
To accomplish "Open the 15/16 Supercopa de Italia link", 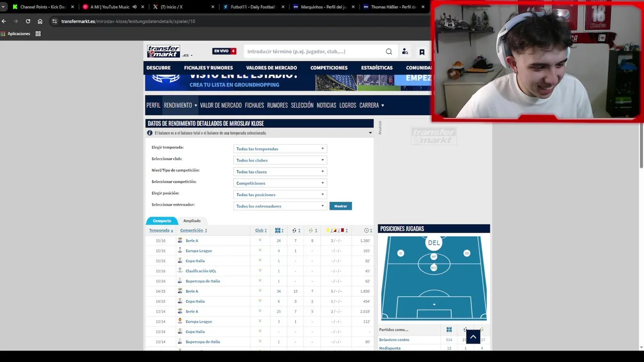I will [202, 281].
